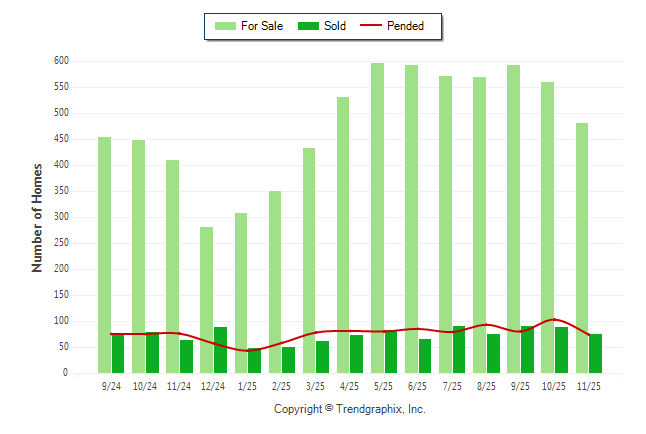Viewport: 646px width, 434px height.
Task: Click the Sold bar for 7/25
Action: tap(459, 350)
